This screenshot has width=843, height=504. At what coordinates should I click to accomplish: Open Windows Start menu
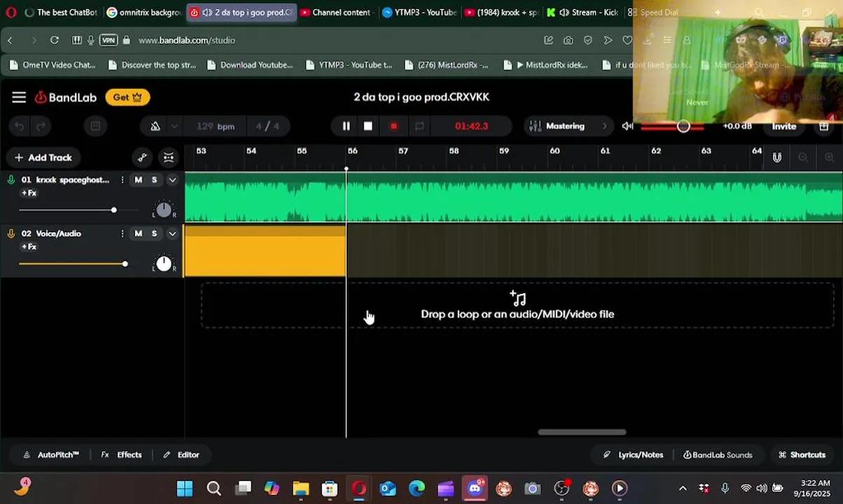pos(185,489)
